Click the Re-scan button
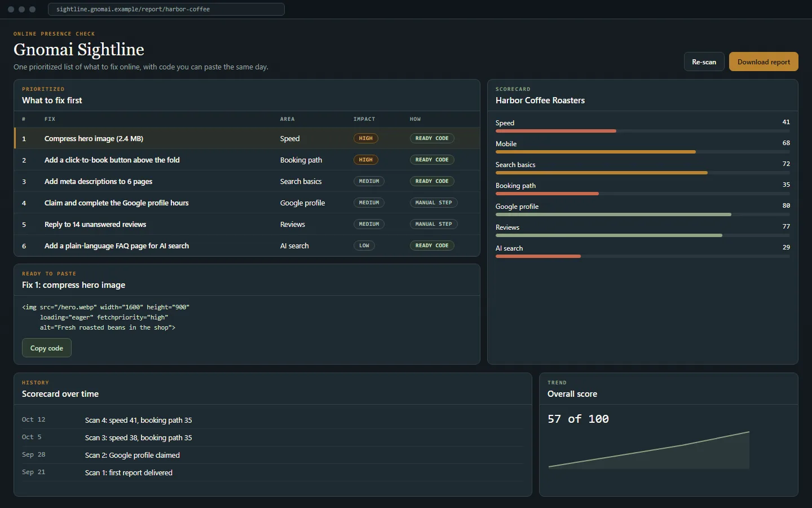 (x=704, y=62)
